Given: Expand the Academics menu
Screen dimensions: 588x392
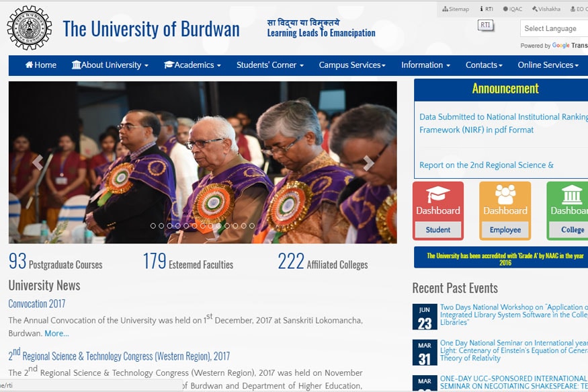Looking at the screenshot, I should click(192, 65).
